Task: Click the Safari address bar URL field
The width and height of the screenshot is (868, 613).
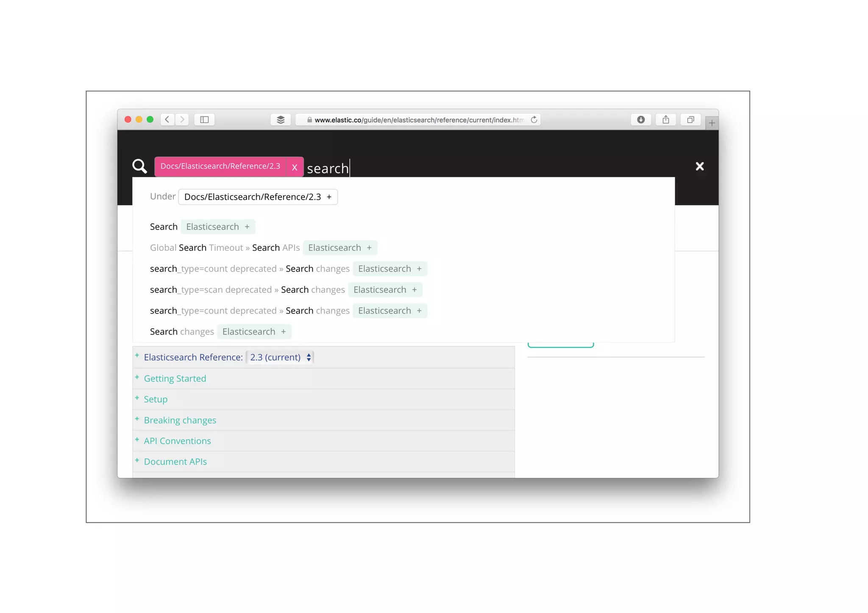Action: [417, 120]
